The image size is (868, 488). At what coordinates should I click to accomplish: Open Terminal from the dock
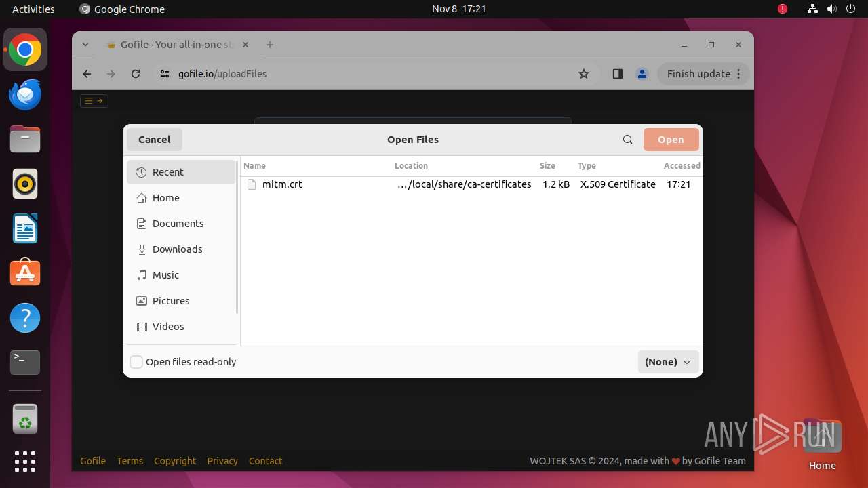tap(25, 363)
